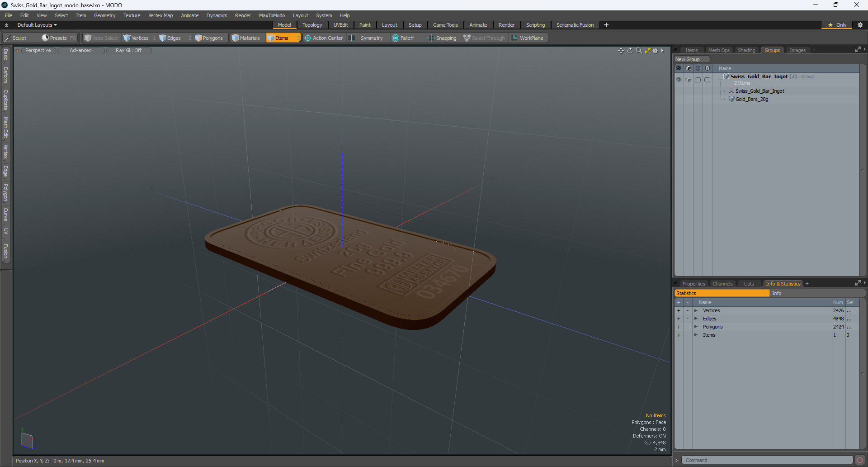Screen dimensions: 868x467
Task: Switch to Materials selection mode
Action: [x=246, y=38]
